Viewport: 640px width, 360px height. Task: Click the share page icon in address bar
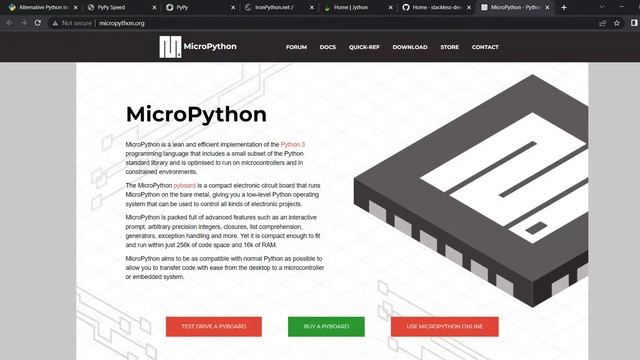point(602,23)
